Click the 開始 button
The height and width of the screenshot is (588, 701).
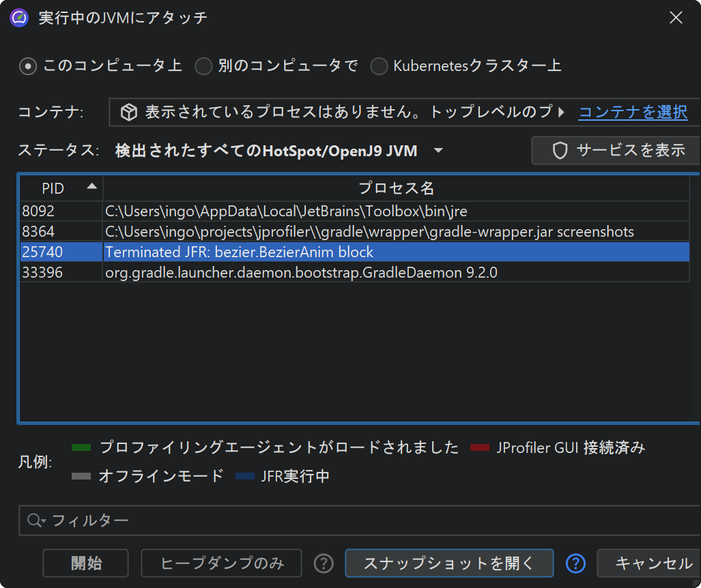[x=86, y=563]
